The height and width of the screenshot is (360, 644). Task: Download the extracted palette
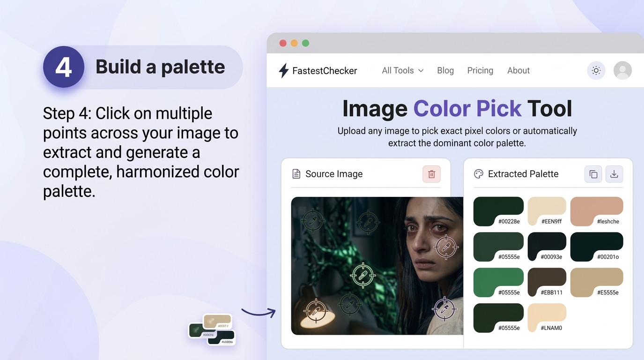[614, 174]
